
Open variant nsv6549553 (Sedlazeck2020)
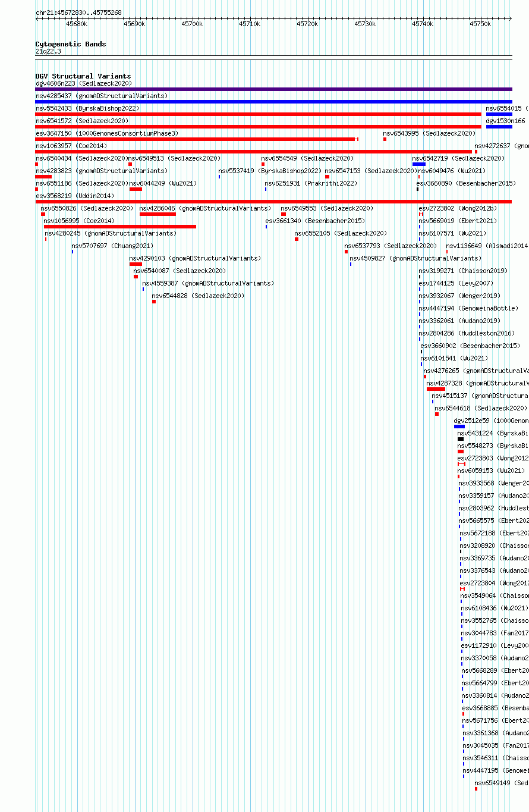point(327,209)
